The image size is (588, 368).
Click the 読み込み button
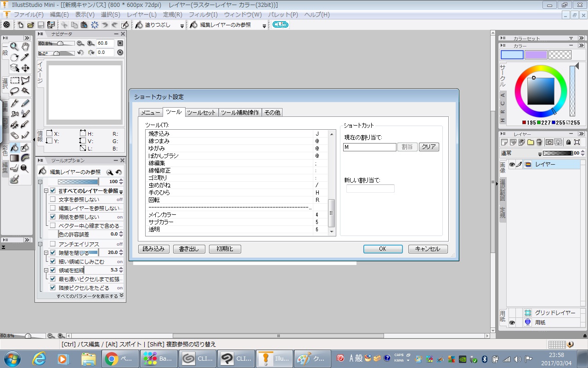point(154,249)
